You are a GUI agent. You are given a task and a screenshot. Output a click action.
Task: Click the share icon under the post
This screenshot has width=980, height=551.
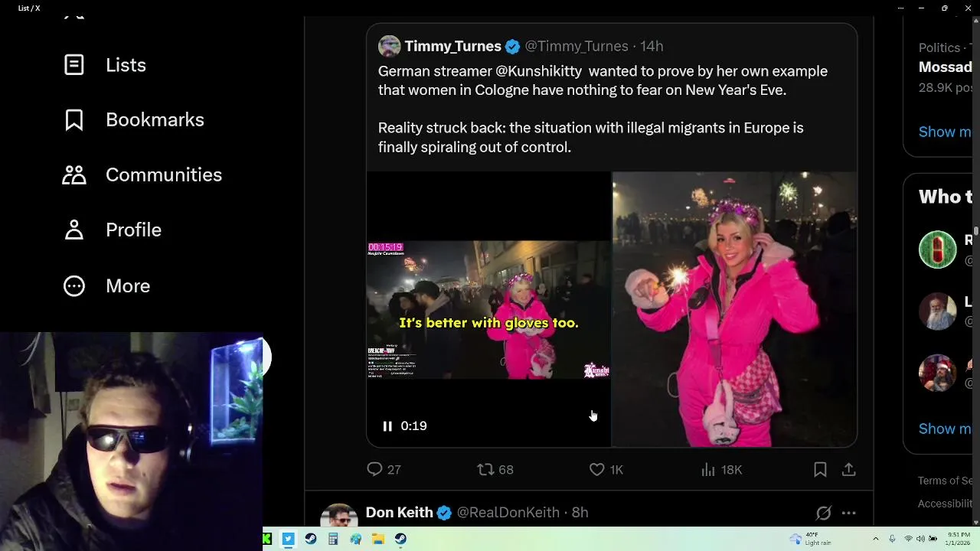(848, 469)
